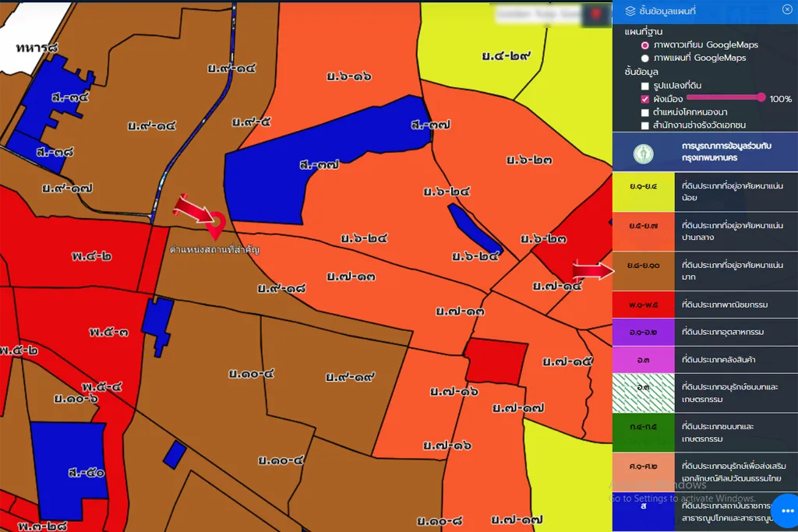Open the round blue chat bubble button
798x532 pixels.
787,510
